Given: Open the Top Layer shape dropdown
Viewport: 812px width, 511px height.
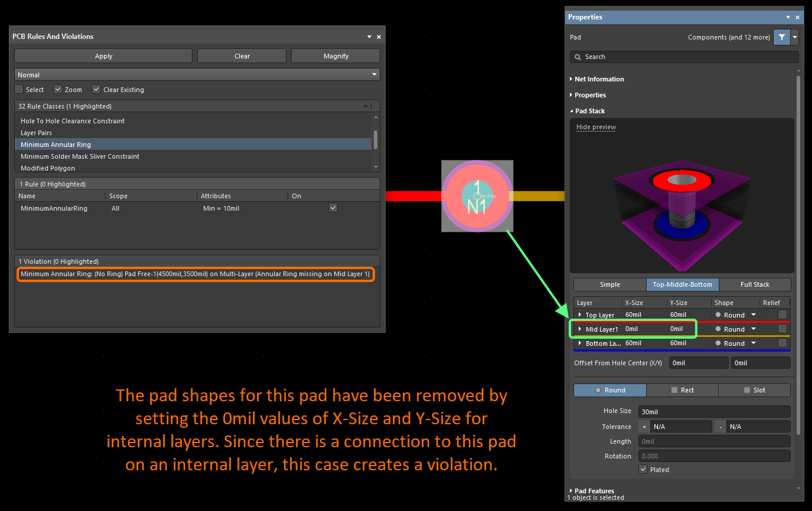Looking at the screenshot, I should (x=754, y=315).
